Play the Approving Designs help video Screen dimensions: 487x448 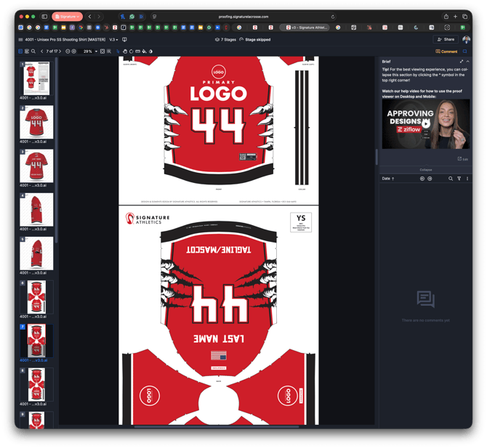426,123
